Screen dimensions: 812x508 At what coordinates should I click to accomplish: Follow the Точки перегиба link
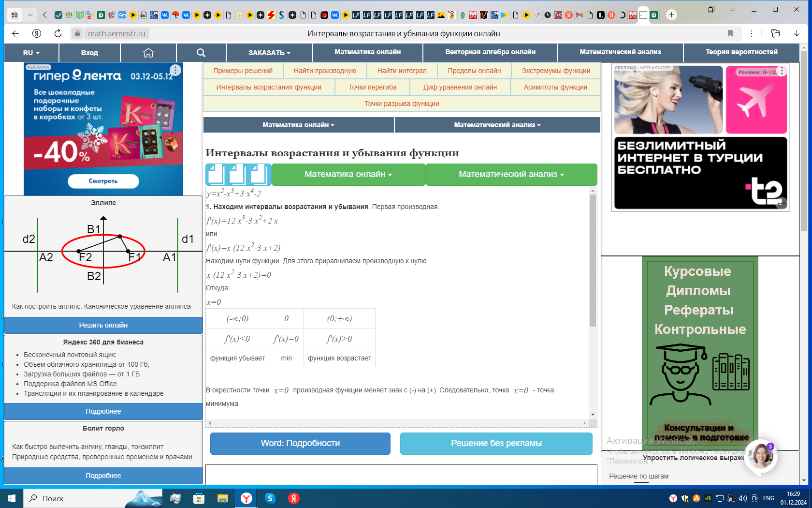pos(372,87)
